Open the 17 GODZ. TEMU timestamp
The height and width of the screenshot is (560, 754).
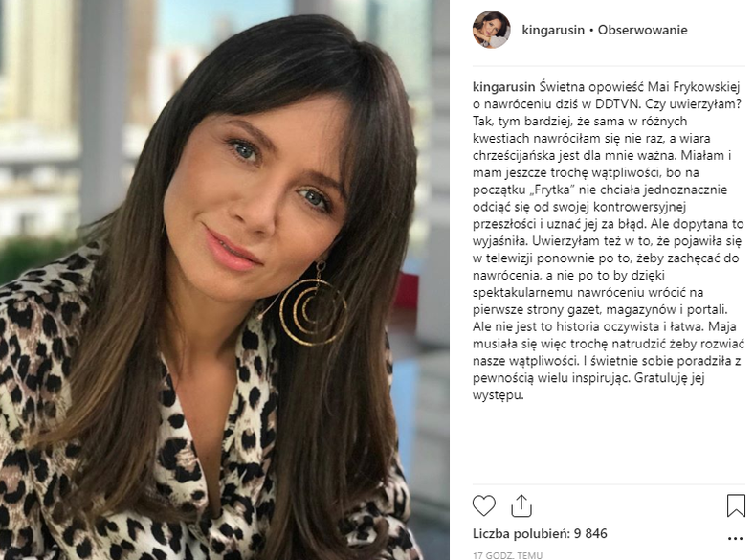pos(507,555)
